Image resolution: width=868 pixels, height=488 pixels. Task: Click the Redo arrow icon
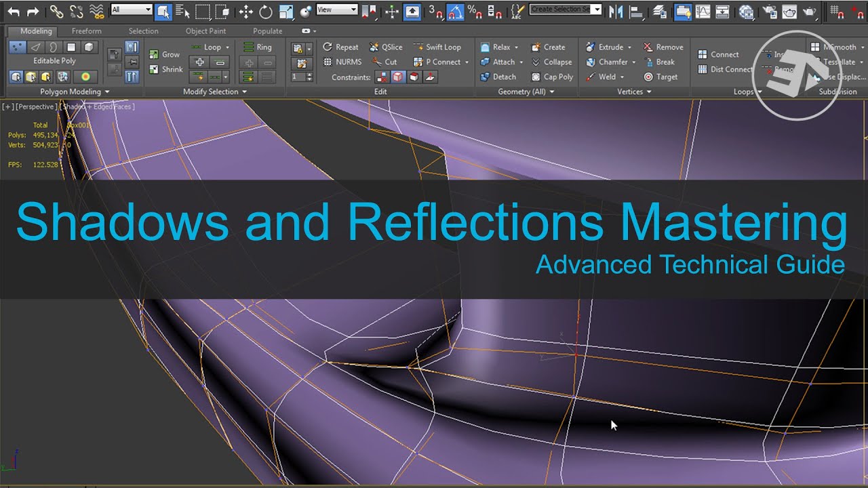click(x=32, y=11)
